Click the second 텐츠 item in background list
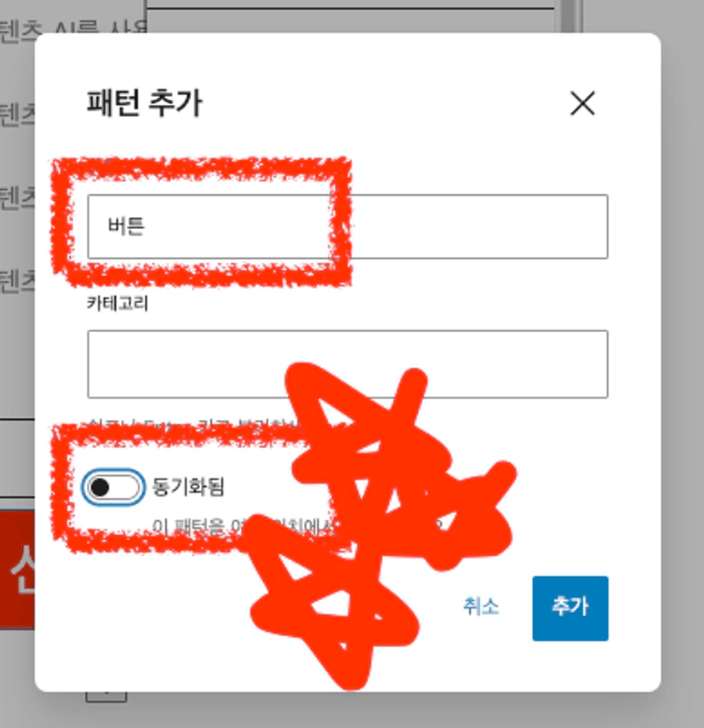This screenshot has height=728, width=704. coord(17,115)
